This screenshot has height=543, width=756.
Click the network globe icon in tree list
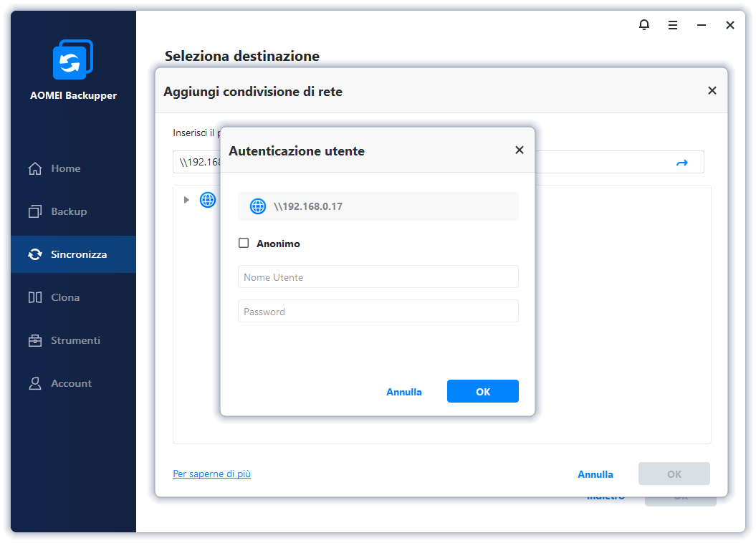coord(208,200)
